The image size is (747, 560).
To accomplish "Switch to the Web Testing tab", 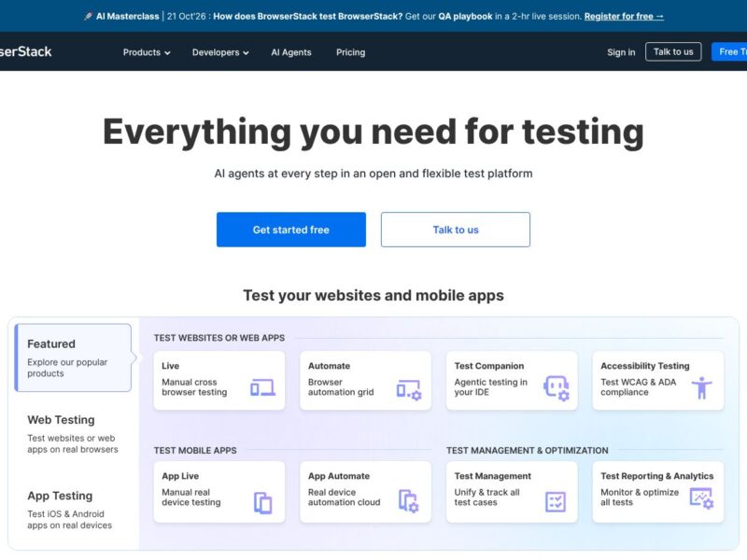I will coord(73,434).
